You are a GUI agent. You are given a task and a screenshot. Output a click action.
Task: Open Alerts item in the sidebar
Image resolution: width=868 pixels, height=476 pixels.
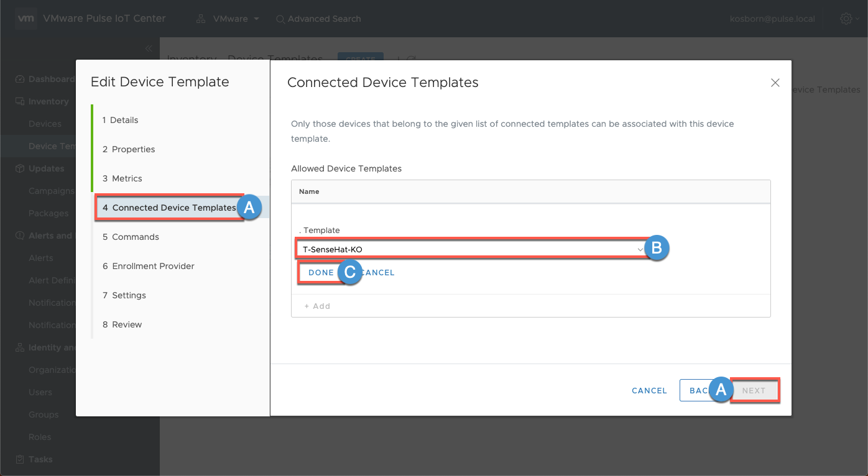point(41,258)
